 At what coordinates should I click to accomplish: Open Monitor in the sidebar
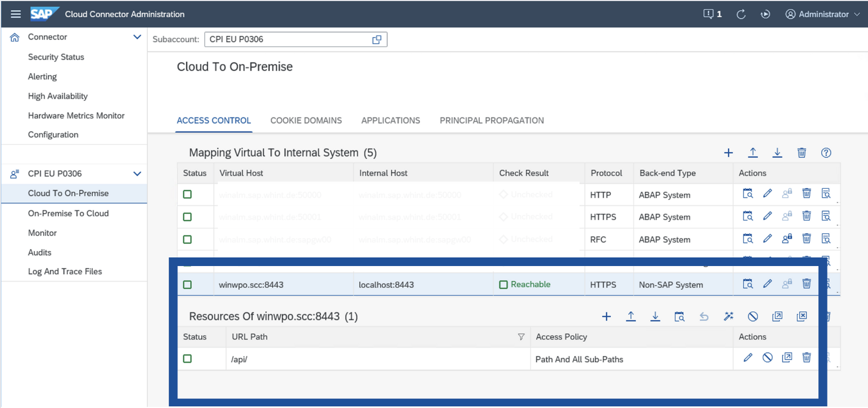pyautogui.click(x=42, y=233)
